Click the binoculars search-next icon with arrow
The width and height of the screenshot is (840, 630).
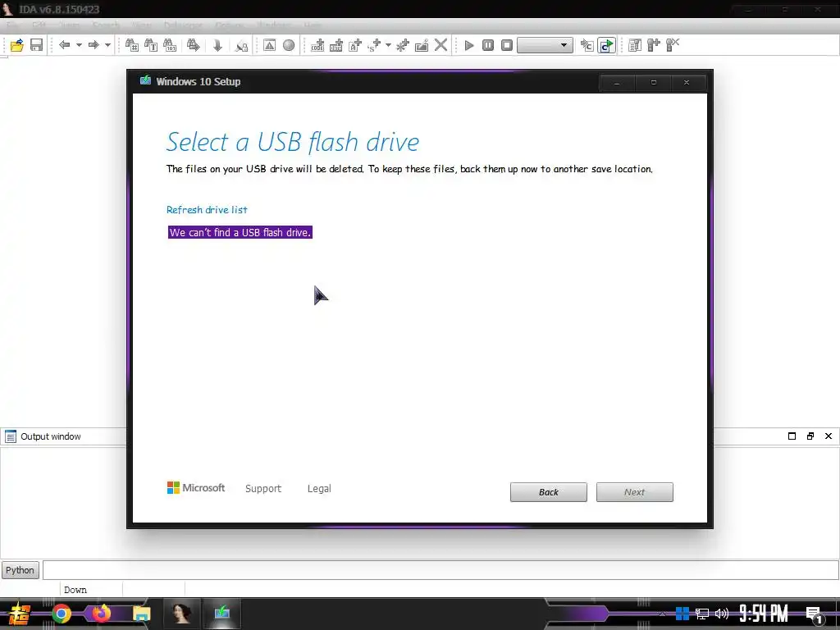(194, 45)
